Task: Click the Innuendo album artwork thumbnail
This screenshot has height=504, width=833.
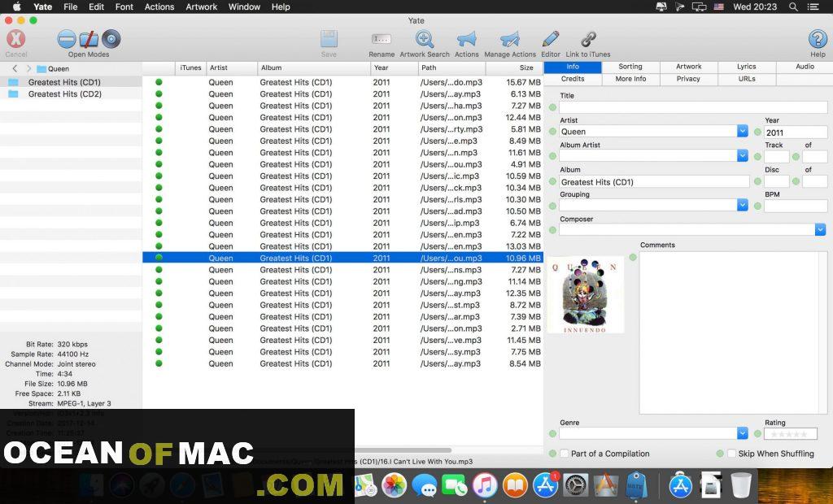Action: click(x=585, y=295)
